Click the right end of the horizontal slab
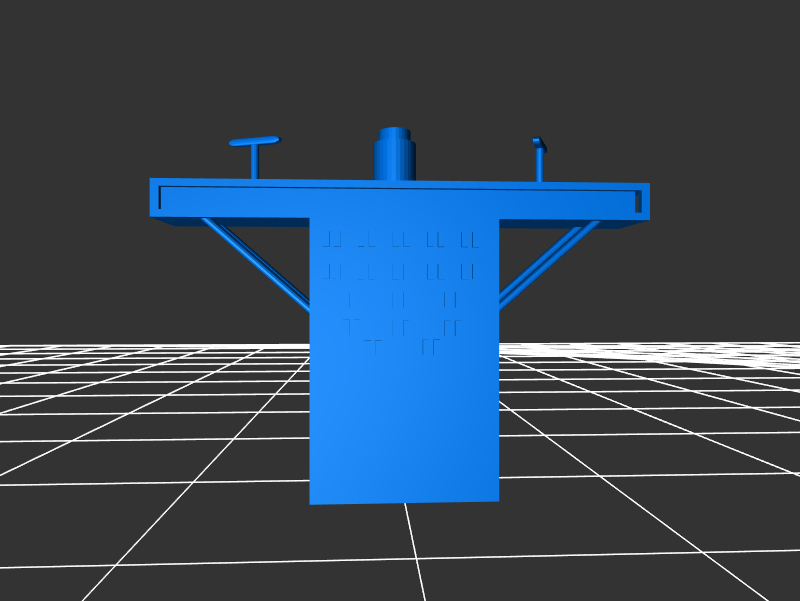 click(x=644, y=201)
